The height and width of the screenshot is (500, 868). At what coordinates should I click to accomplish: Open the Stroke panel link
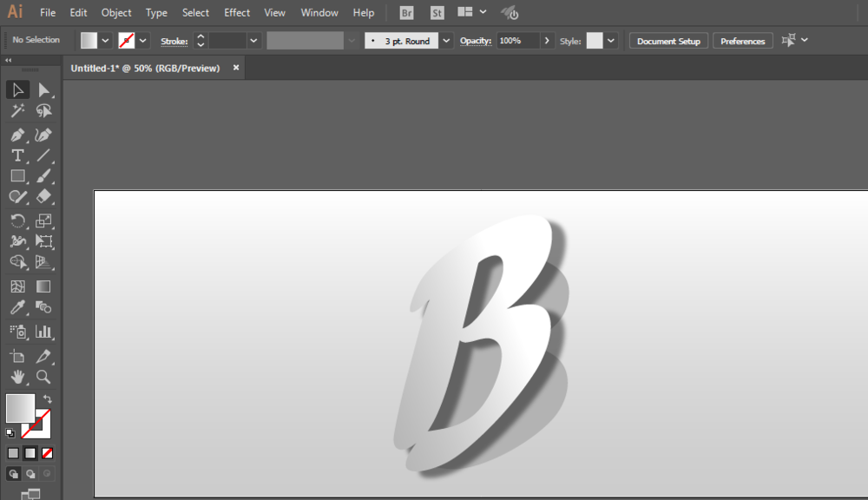click(x=174, y=41)
